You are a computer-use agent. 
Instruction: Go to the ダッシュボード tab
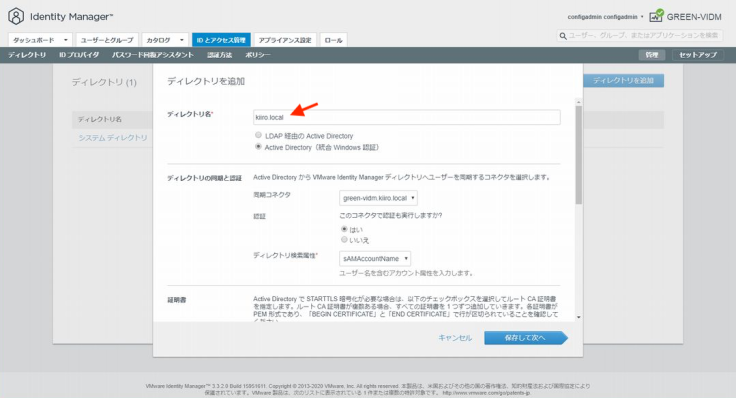click(x=35, y=40)
